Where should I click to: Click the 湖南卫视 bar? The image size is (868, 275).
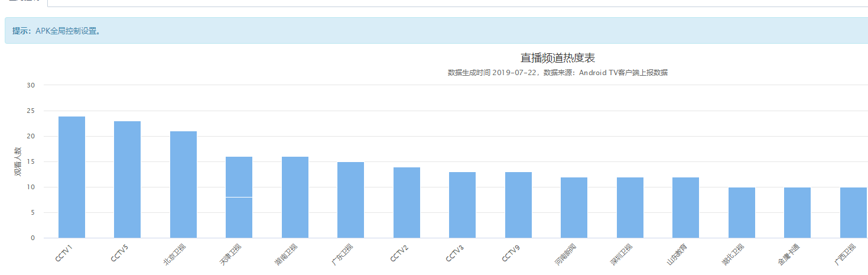point(295,198)
